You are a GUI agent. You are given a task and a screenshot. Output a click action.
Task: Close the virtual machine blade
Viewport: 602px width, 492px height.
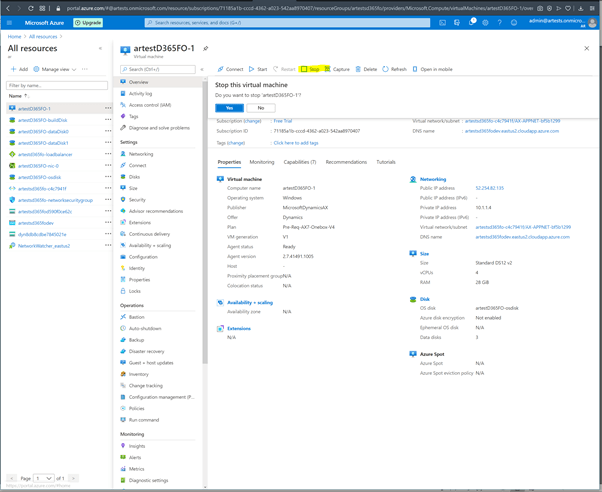(x=587, y=48)
